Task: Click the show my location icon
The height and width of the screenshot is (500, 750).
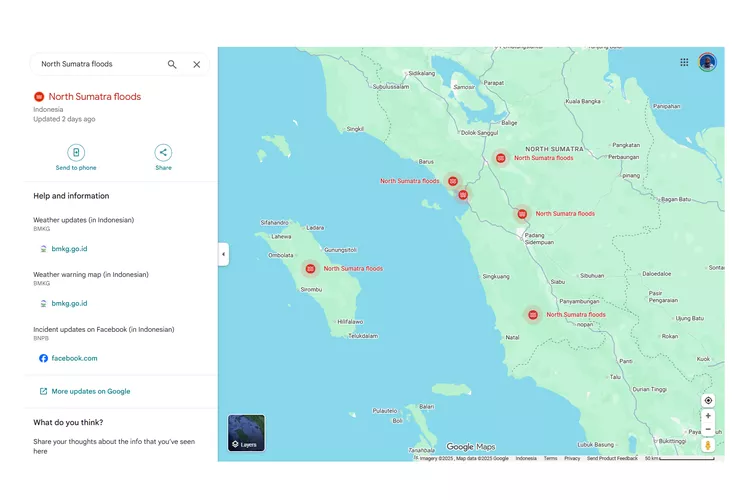Action: 708,400
